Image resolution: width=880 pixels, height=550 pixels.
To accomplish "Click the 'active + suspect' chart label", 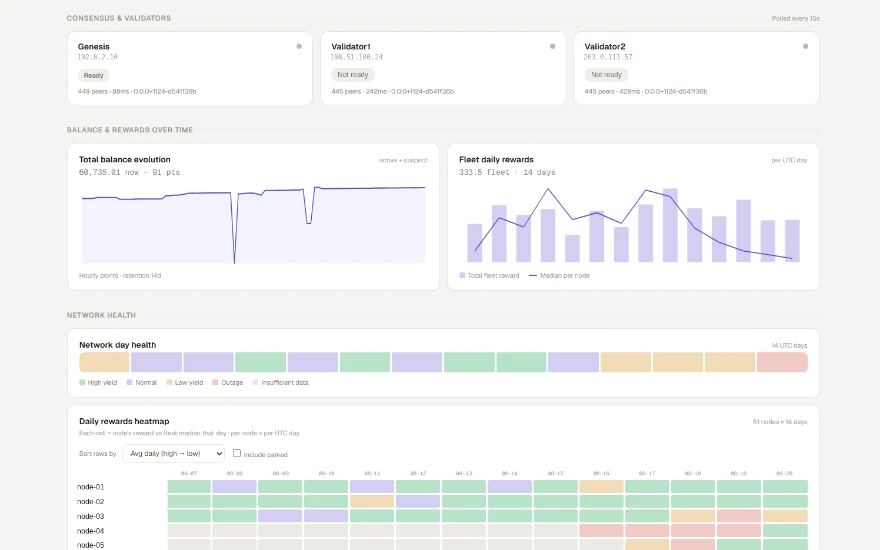I will (403, 160).
